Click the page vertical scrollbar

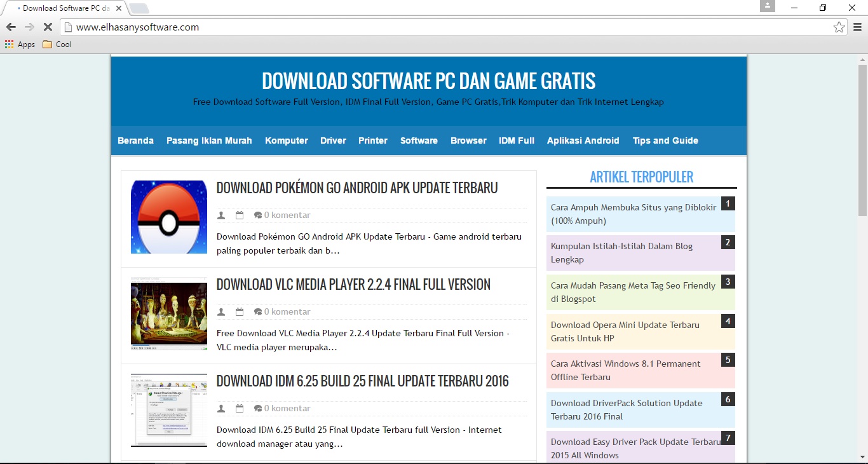click(862, 140)
